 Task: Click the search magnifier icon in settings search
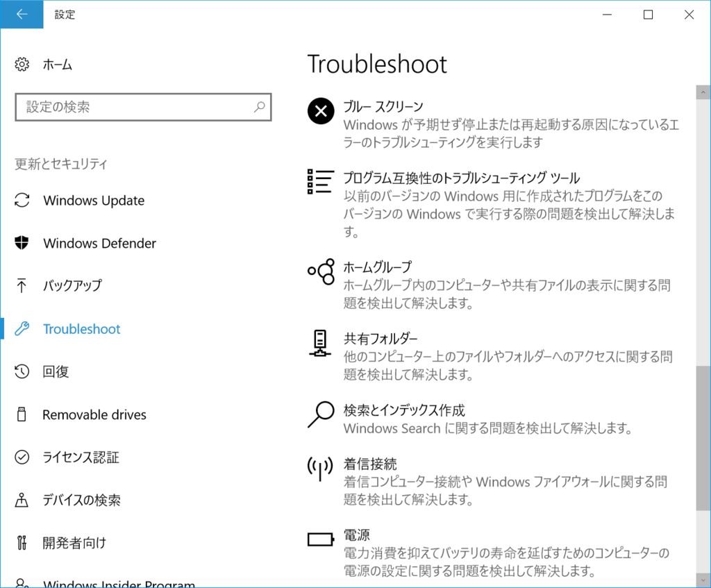point(260,107)
